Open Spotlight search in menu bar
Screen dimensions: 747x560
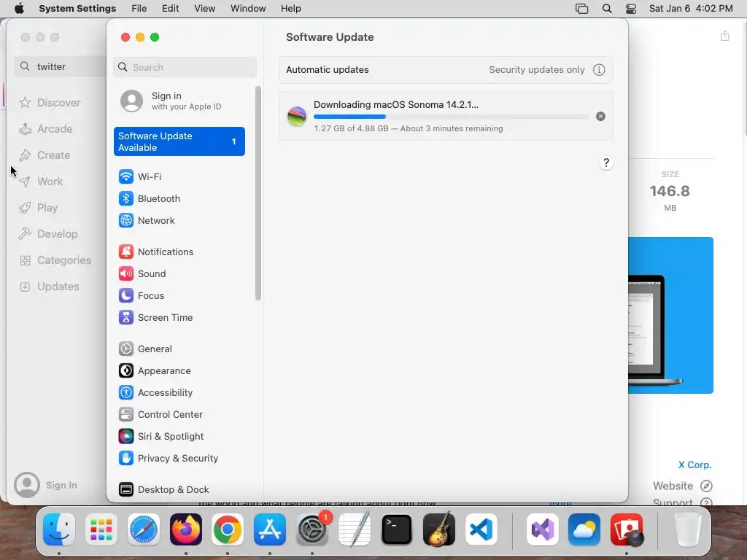[607, 9]
